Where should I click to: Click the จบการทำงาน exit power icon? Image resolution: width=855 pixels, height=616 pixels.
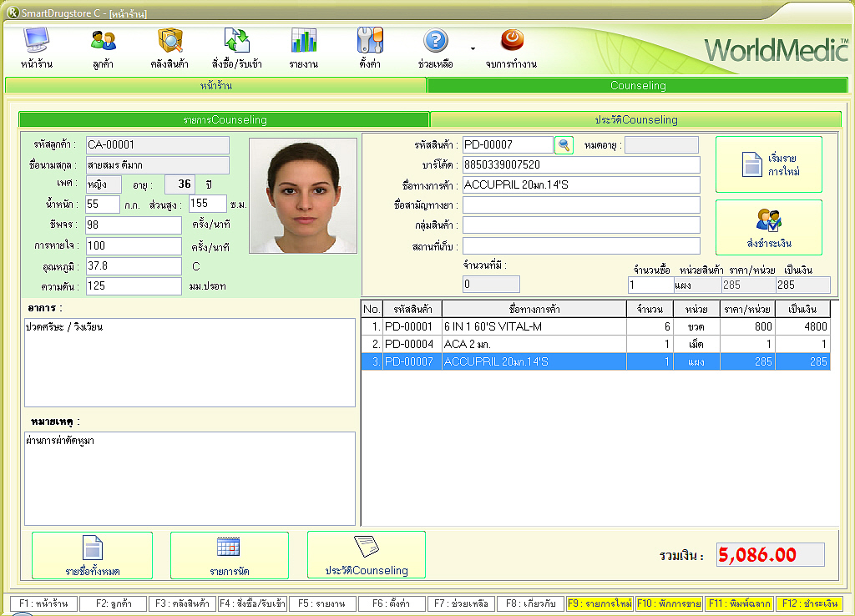(x=511, y=40)
